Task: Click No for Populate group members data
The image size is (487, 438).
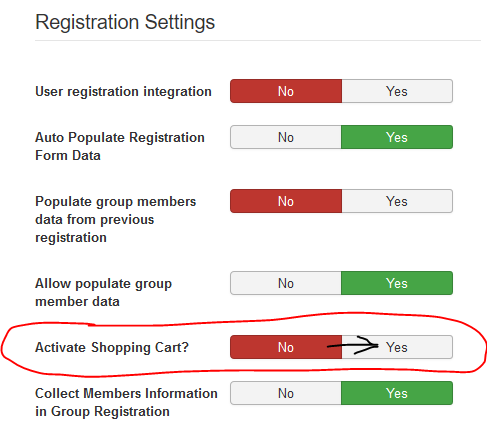Action: (286, 201)
